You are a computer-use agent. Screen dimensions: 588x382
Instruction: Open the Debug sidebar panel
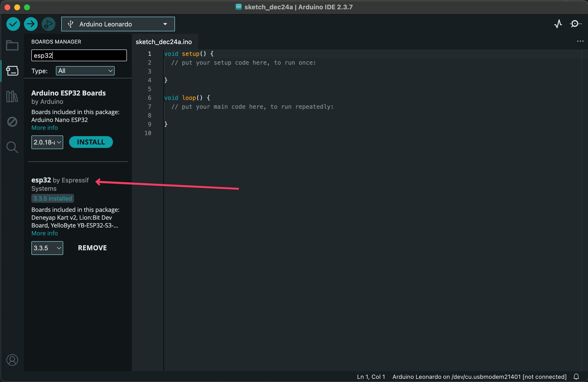[x=12, y=122]
